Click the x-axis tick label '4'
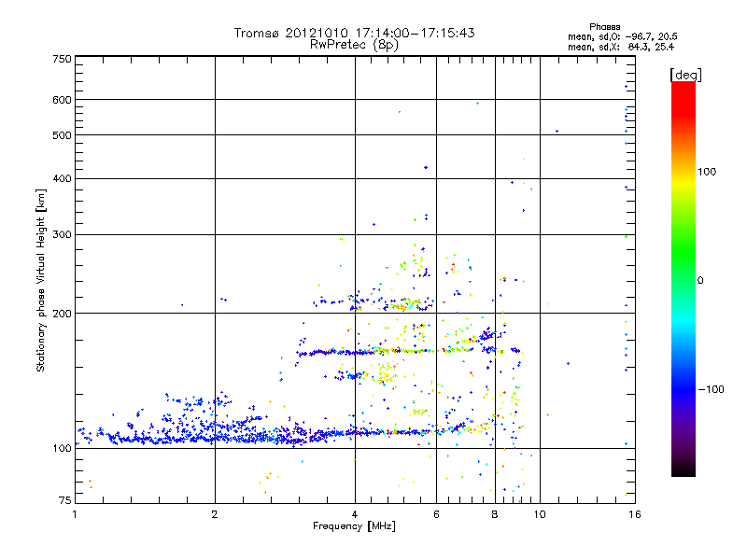Screen dimensions: 747x560 pyautogui.click(x=355, y=514)
